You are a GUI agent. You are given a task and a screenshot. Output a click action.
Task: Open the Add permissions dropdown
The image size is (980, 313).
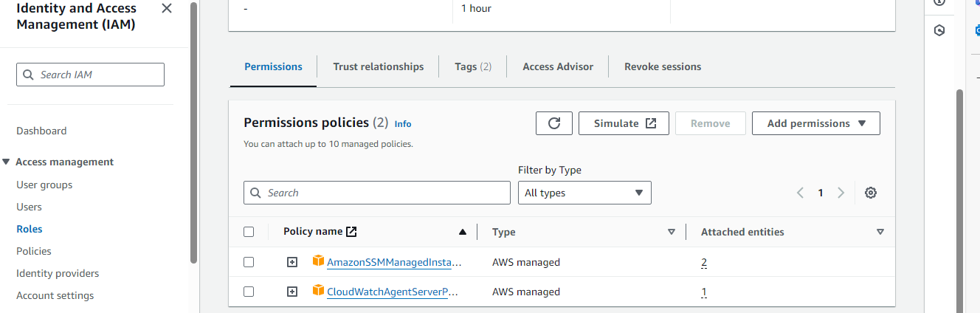(x=816, y=123)
